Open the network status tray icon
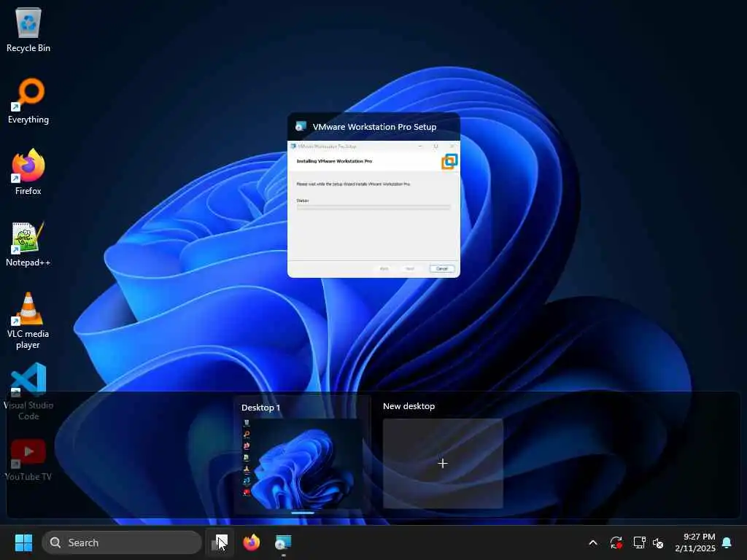Viewport: 747px width, 560px height. [x=639, y=542]
